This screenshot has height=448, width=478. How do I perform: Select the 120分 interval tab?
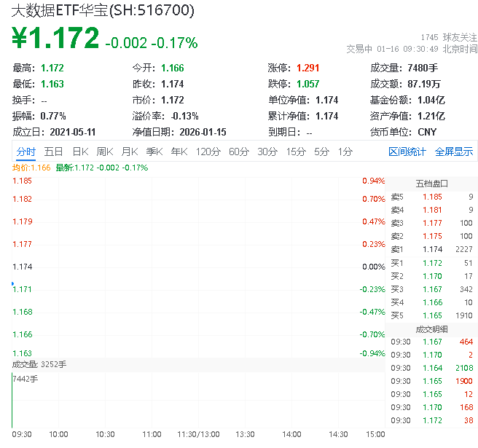pyautogui.click(x=208, y=152)
